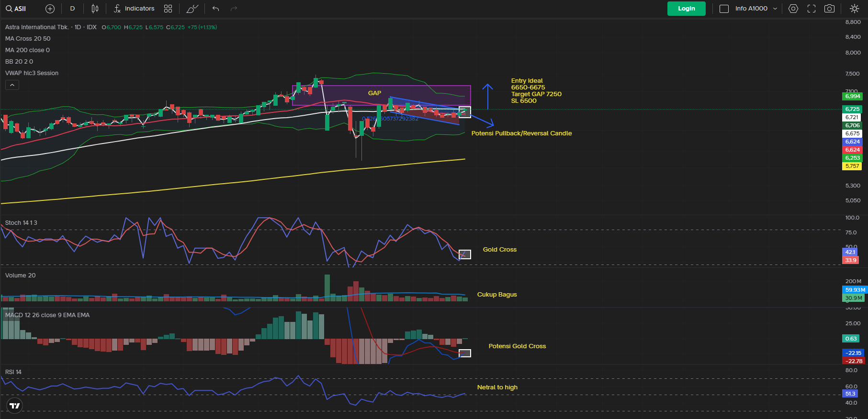
Task: Undo the last chart action
Action: (x=215, y=9)
